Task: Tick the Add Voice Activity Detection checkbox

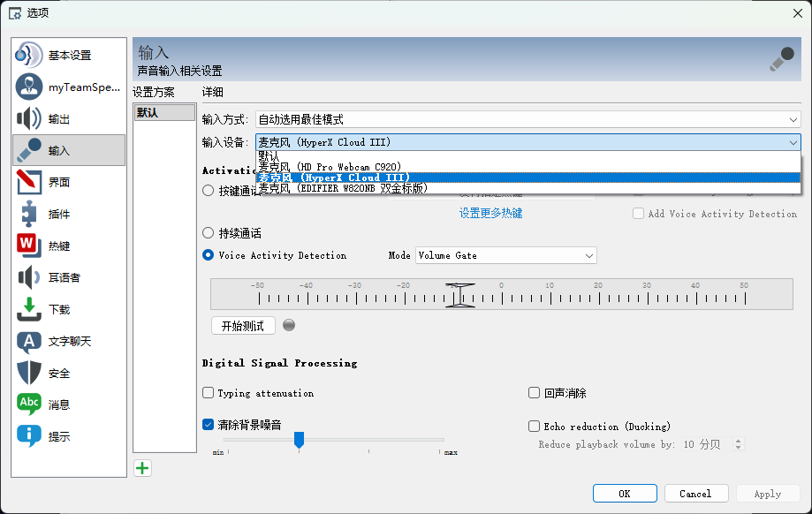Action: (x=639, y=214)
